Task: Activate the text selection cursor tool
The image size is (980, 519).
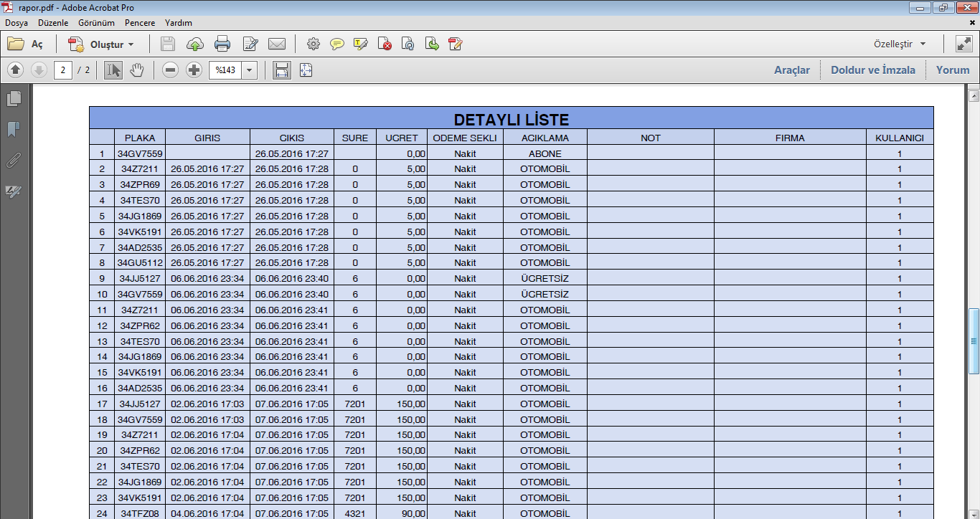Action: tap(113, 70)
